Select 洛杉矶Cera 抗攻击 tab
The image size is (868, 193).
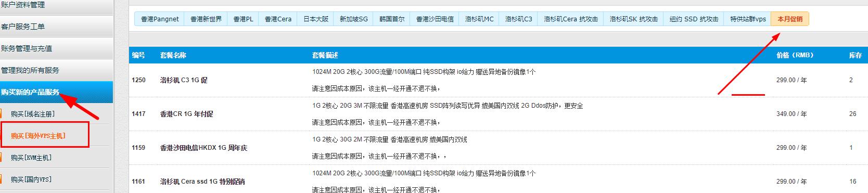point(571,19)
